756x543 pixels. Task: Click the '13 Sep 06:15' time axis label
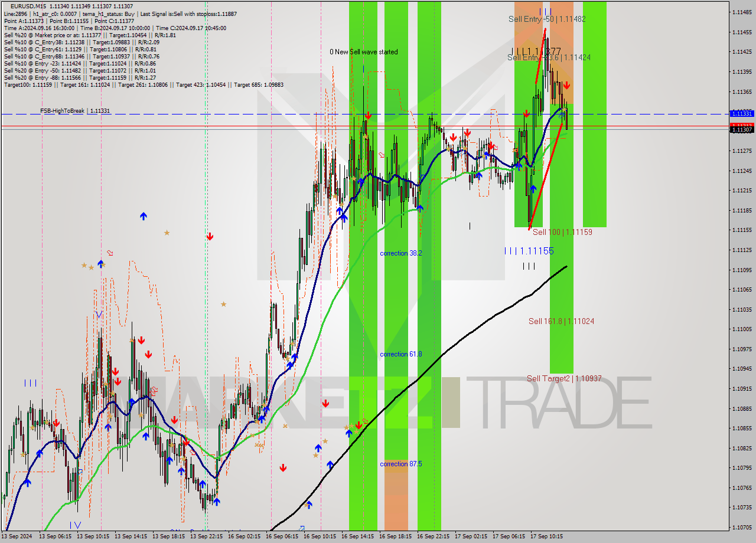pos(54,537)
